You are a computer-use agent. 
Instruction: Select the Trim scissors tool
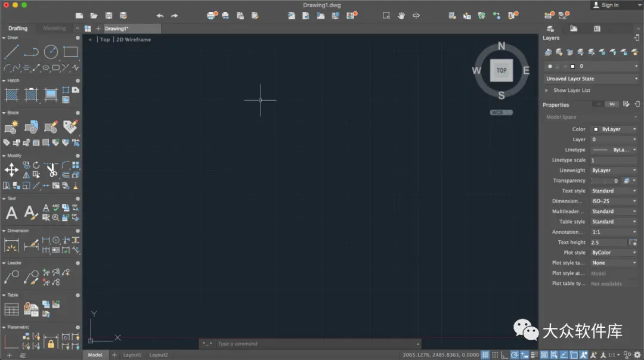pyautogui.click(x=51, y=169)
